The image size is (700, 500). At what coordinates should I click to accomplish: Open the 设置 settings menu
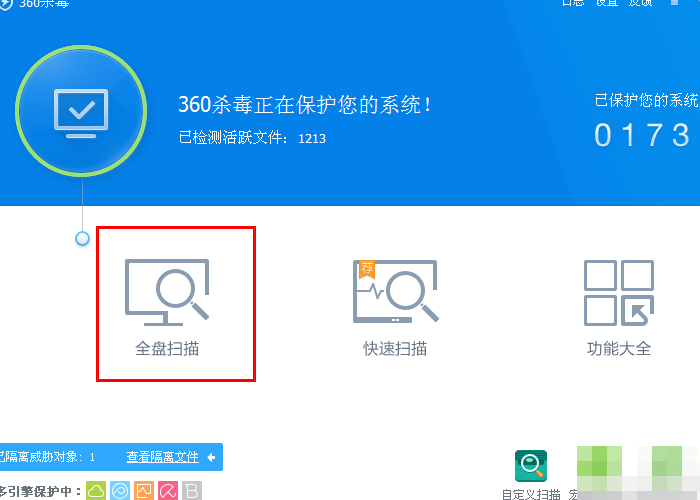pos(607,3)
